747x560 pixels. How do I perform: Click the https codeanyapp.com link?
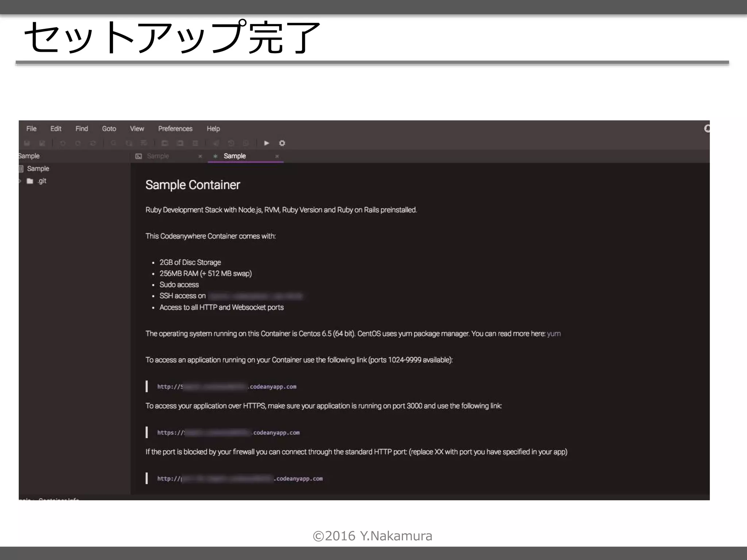[228, 433]
